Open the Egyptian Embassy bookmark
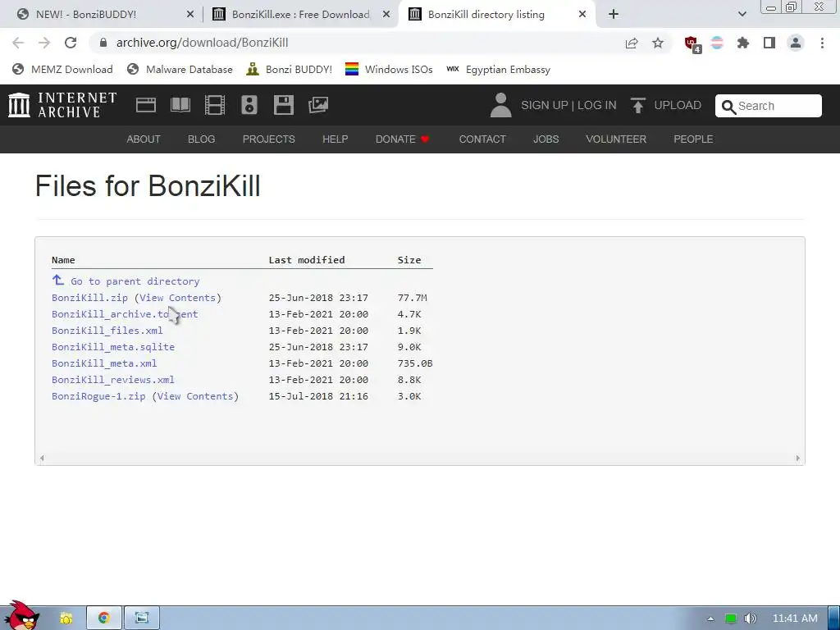The height and width of the screenshot is (630, 840). 498,69
